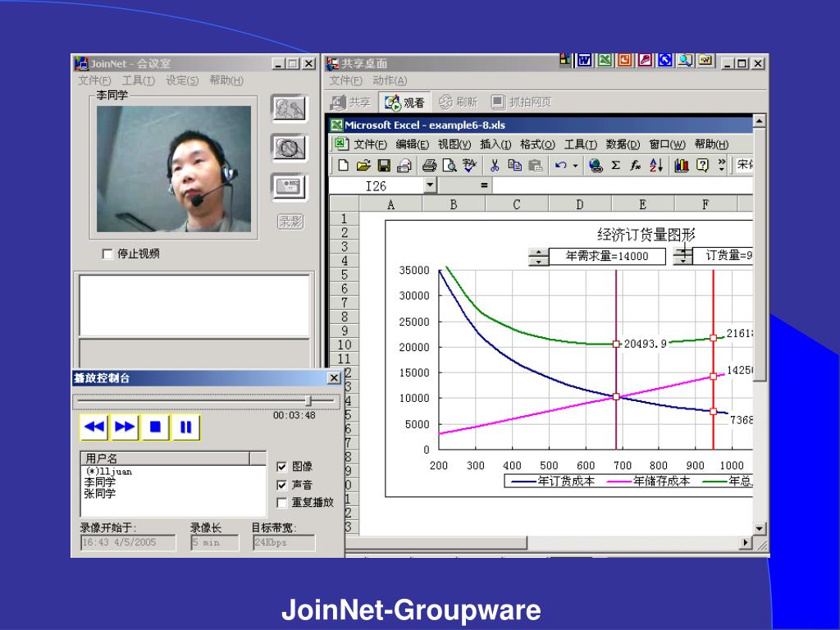
Task: Open the Name Box dropdown arrow
Action: (430, 185)
